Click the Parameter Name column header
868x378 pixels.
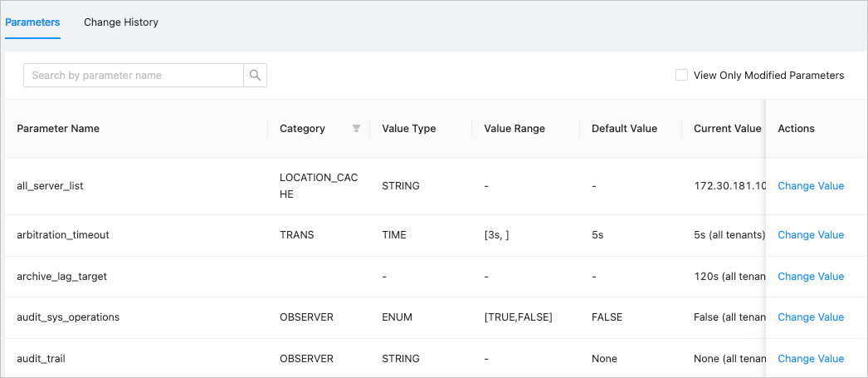[x=58, y=129]
